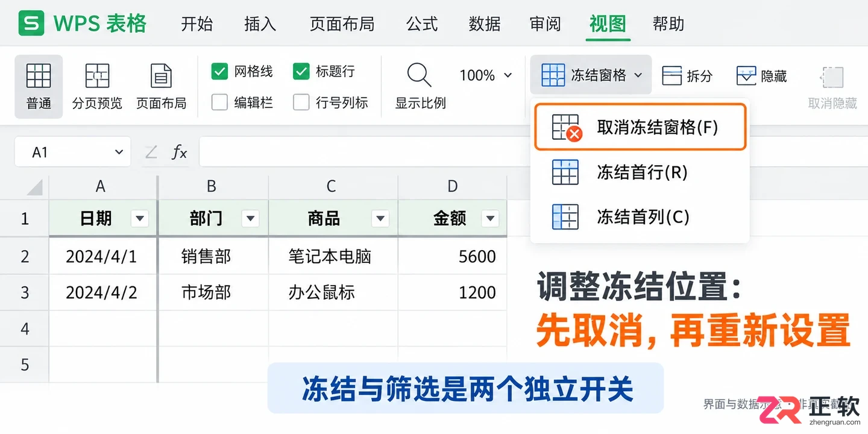This screenshot has height=434, width=868.
Task: Open the 数据 tab
Action: click(x=485, y=24)
